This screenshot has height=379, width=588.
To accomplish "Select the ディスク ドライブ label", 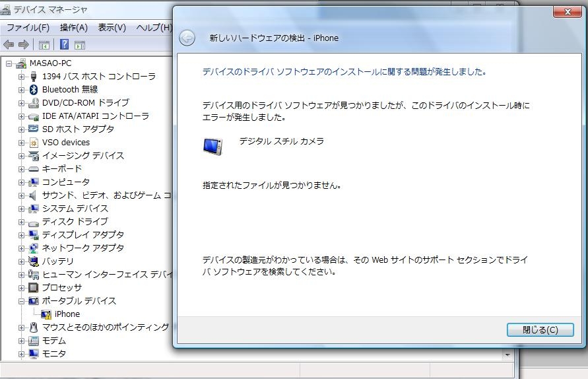I will (x=75, y=222).
